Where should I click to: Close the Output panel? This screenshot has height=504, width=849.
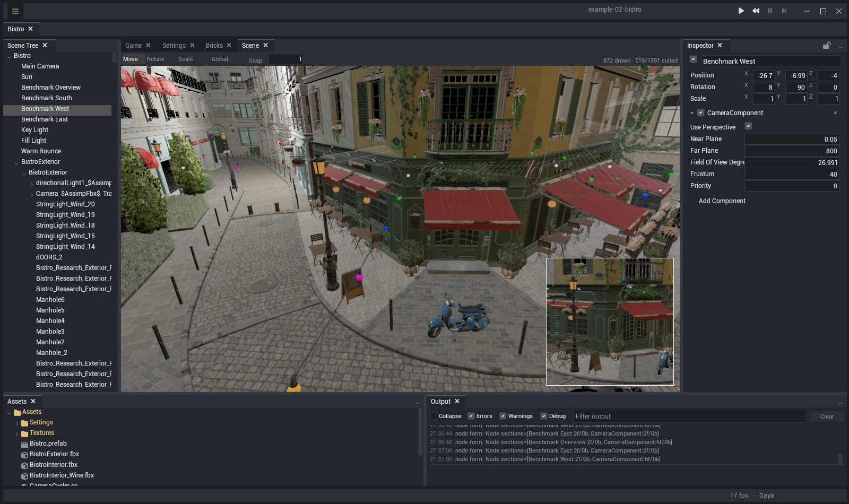click(457, 402)
